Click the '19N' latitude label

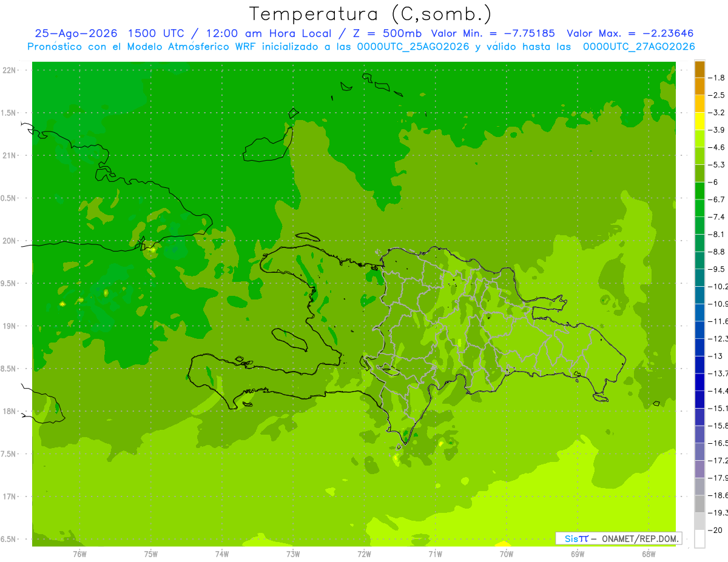click(10, 326)
